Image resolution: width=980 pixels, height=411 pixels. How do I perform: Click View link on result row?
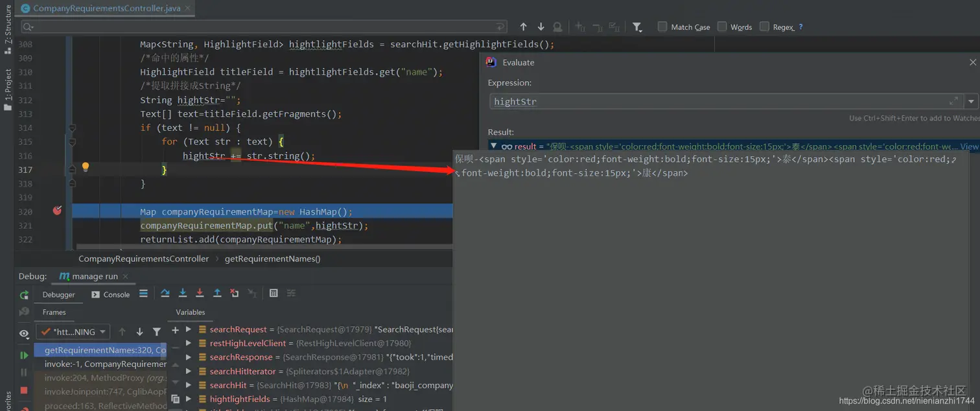point(969,147)
